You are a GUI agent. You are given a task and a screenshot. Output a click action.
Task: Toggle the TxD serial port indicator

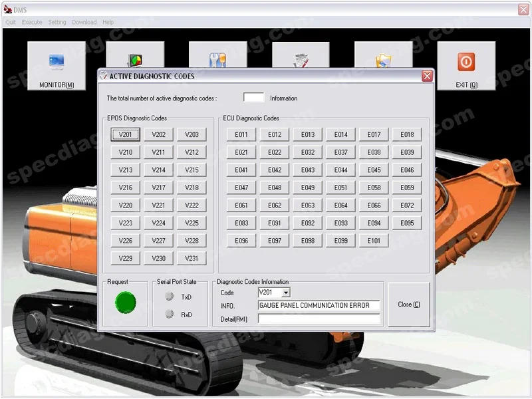(170, 297)
